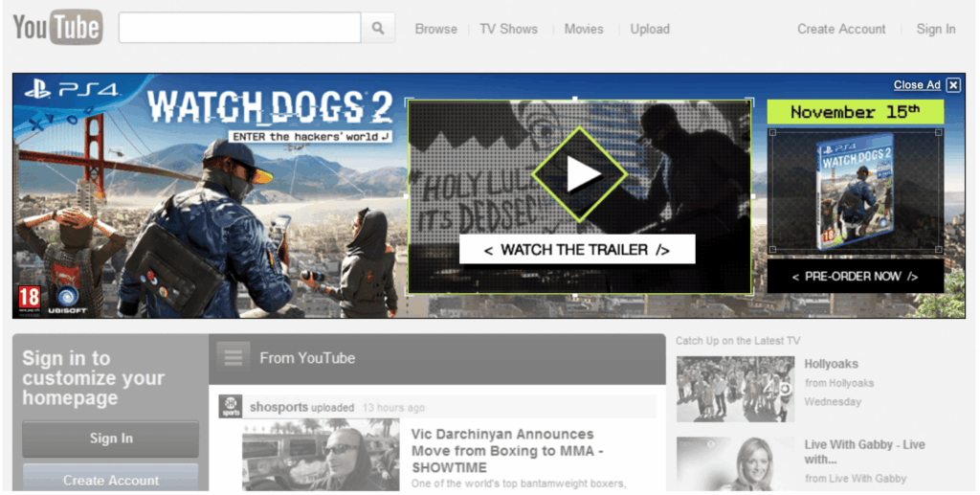
Task: Click the magnifying glass search button
Action: [378, 28]
